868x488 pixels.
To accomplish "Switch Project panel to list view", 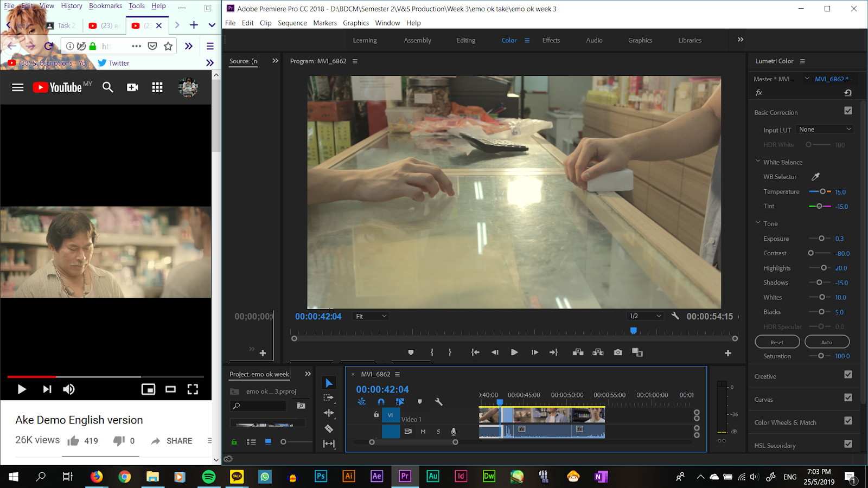I will pos(251,442).
